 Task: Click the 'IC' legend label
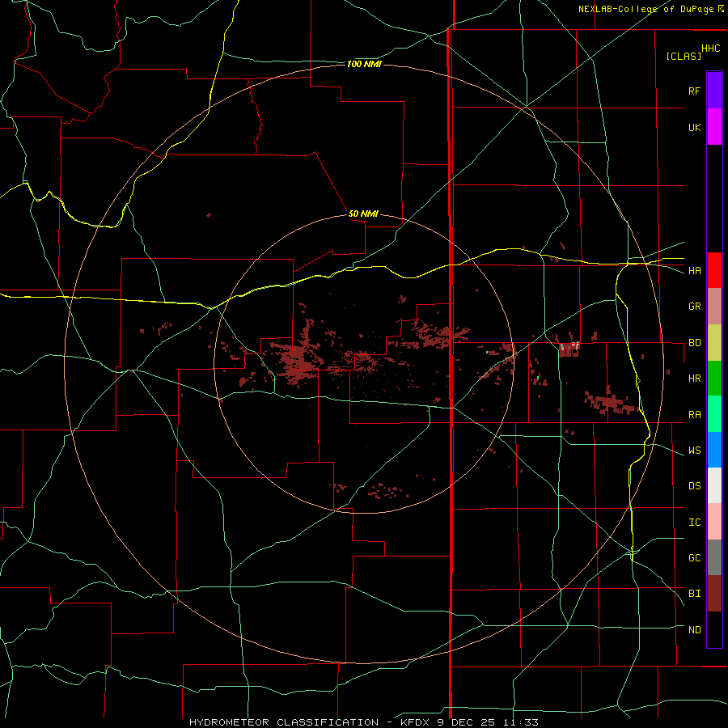pos(694,523)
